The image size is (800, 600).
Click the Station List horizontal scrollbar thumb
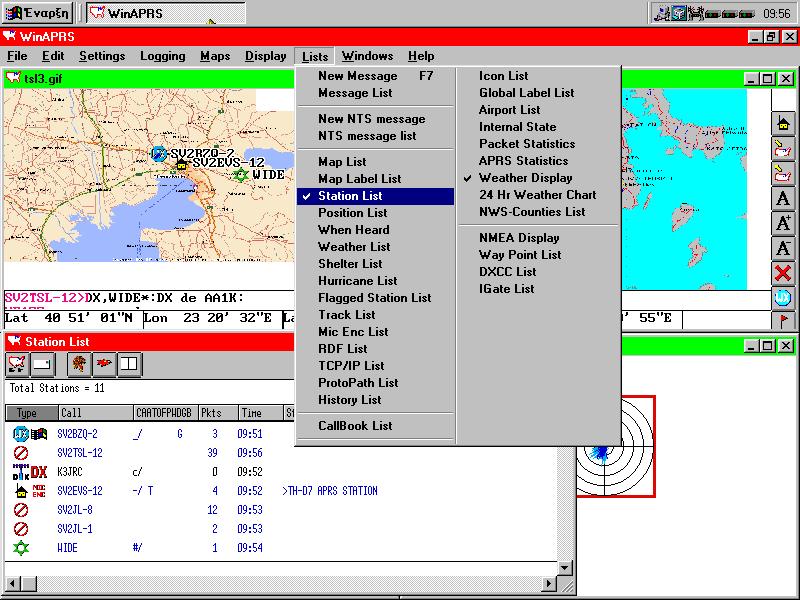pos(29,583)
